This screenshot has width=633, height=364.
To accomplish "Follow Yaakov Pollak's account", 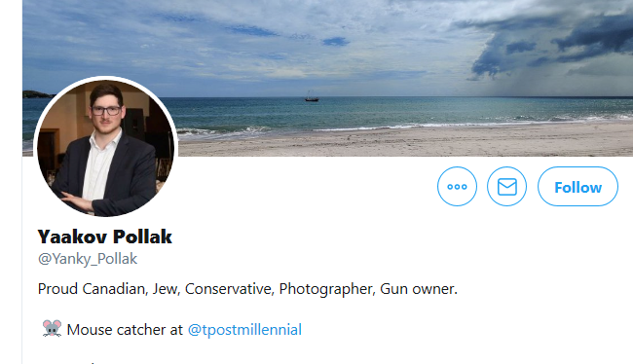I will pyautogui.click(x=577, y=187).
